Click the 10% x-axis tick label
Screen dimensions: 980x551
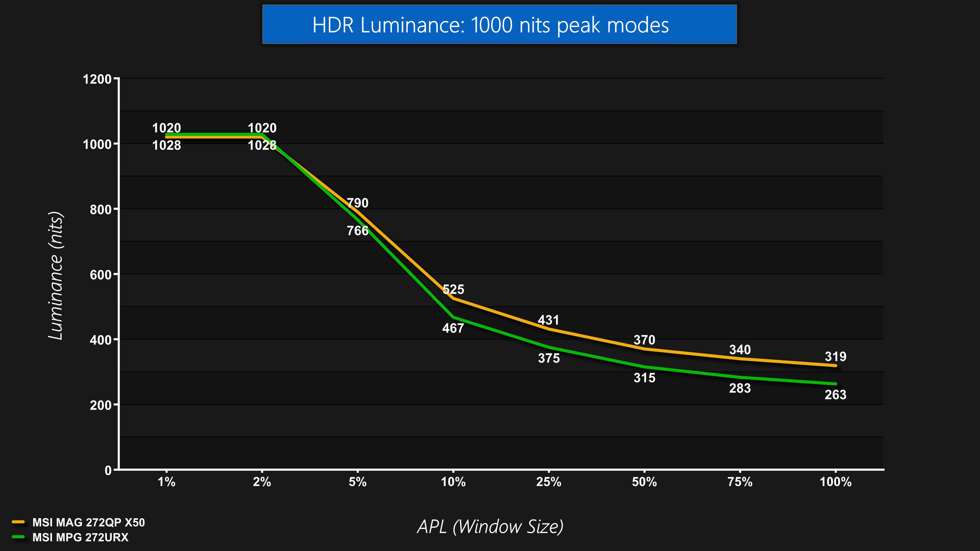pyautogui.click(x=453, y=482)
